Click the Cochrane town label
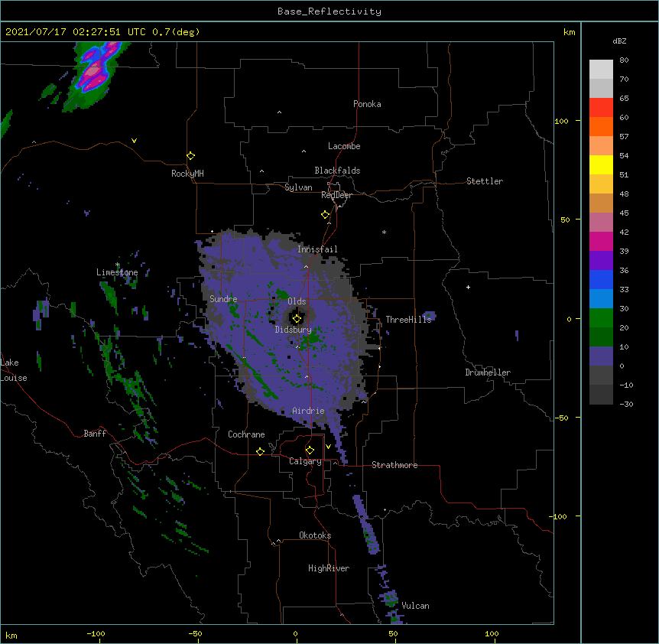This screenshot has height=644, width=659. pyautogui.click(x=246, y=434)
